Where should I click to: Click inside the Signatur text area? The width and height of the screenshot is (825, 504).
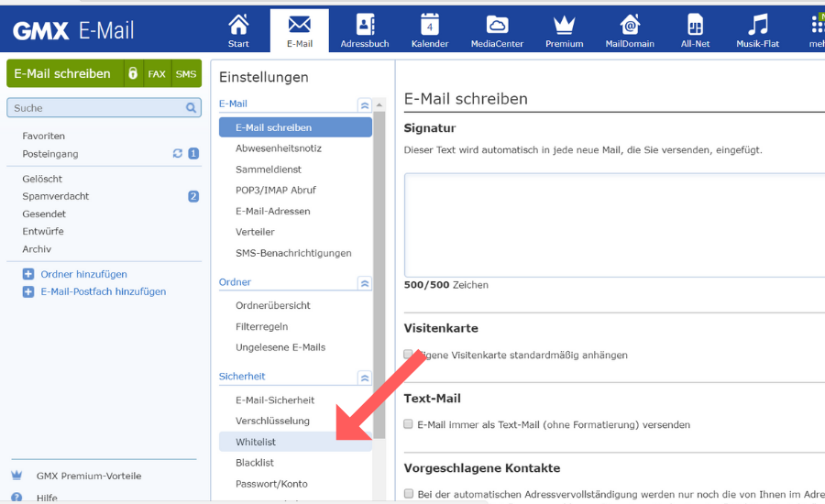pyautogui.click(x=614, y=225)
